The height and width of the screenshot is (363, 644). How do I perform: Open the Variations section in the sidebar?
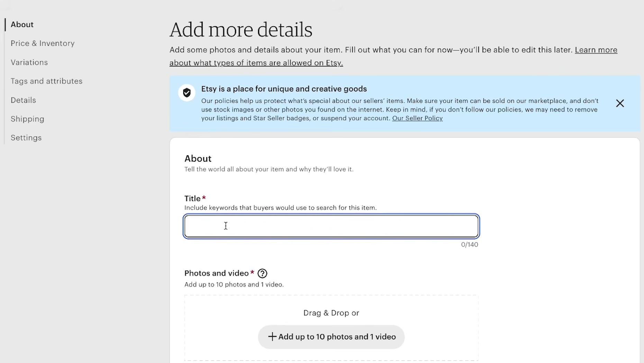[29, 62]
